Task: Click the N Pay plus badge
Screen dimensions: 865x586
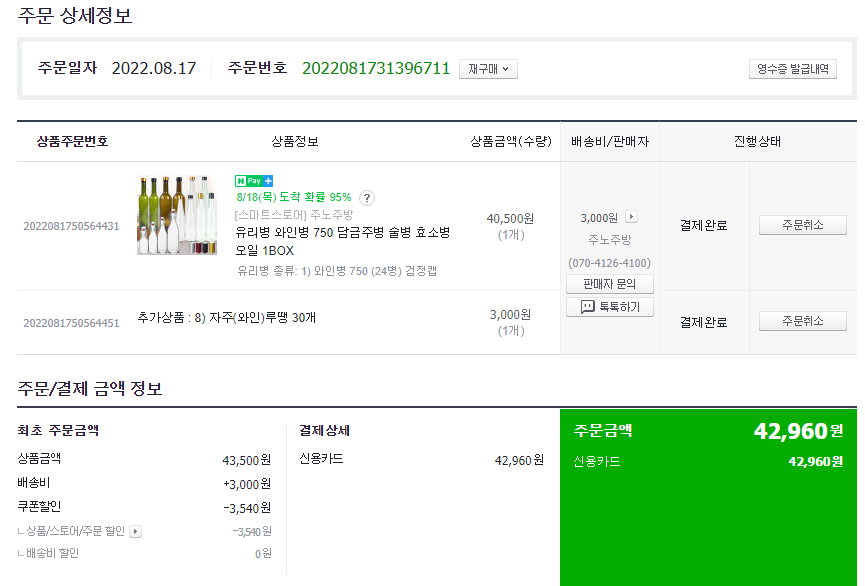Action: pos(254,180)
